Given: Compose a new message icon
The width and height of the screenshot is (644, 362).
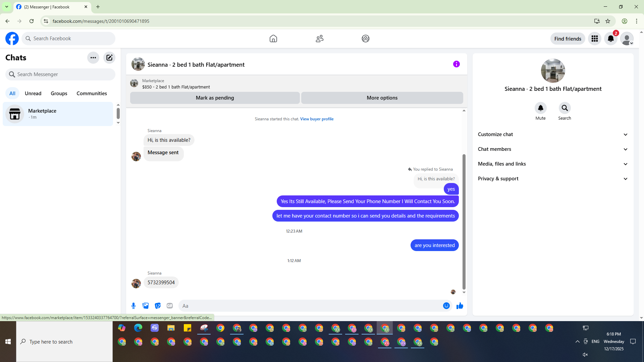Looking at the screenshot, I should point(109,58).
